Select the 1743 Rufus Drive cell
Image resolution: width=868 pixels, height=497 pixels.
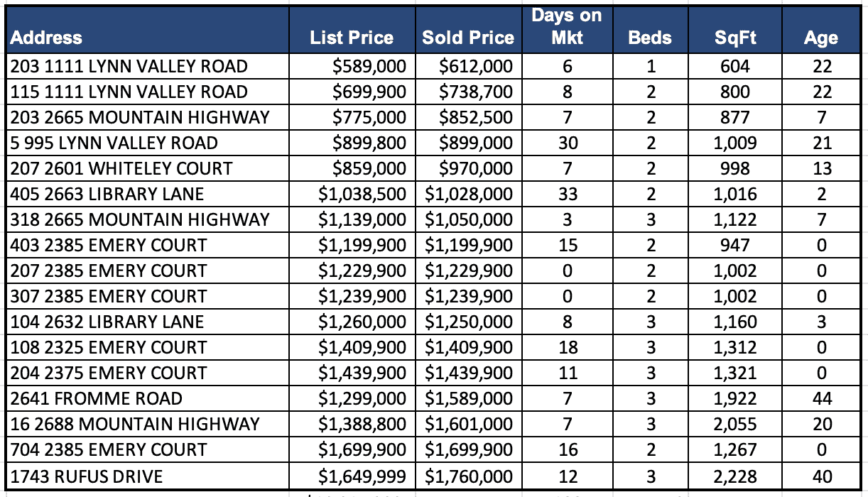click(x=87, y=476)
